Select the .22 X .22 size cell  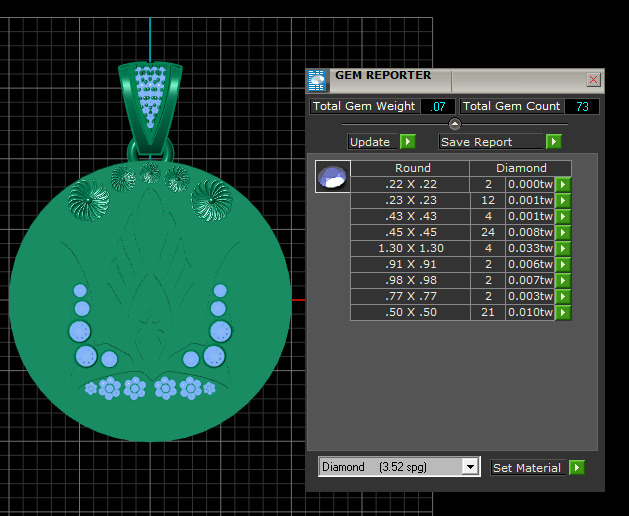pos(411,184)
